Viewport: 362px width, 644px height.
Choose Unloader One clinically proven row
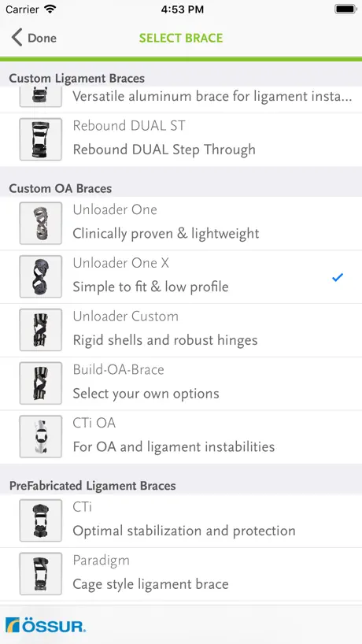coord(181,224)
